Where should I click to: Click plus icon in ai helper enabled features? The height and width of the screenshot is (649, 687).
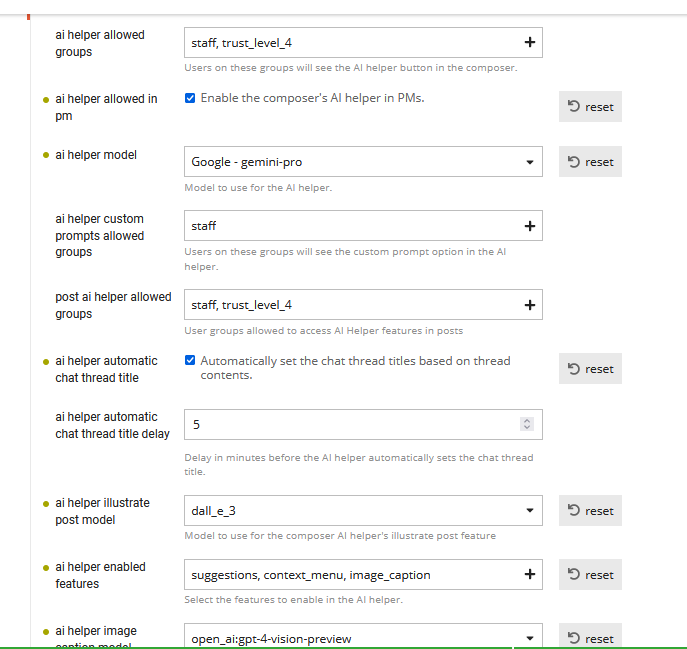coord(530,574)
